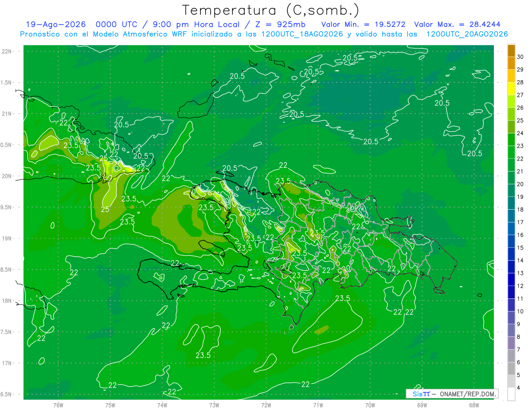Viewport: 532px width, 411px height.
Task: Click the white swatch below 4 on colorbar
Action: click(511, 394)
